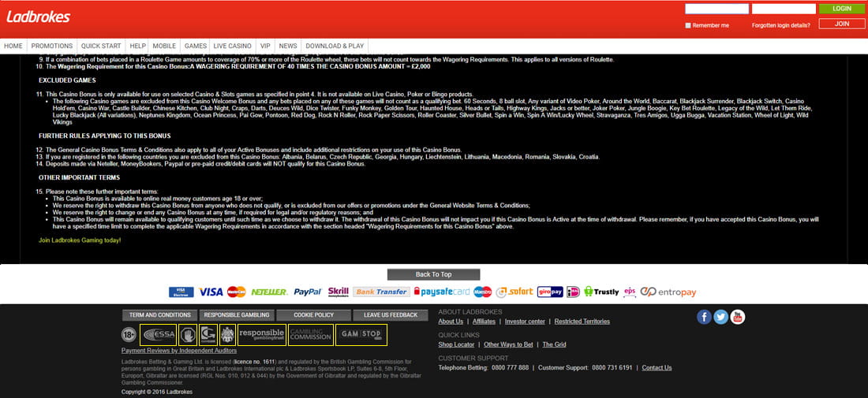
Task: Click the VISA payment logo
Action: (211, 292)
